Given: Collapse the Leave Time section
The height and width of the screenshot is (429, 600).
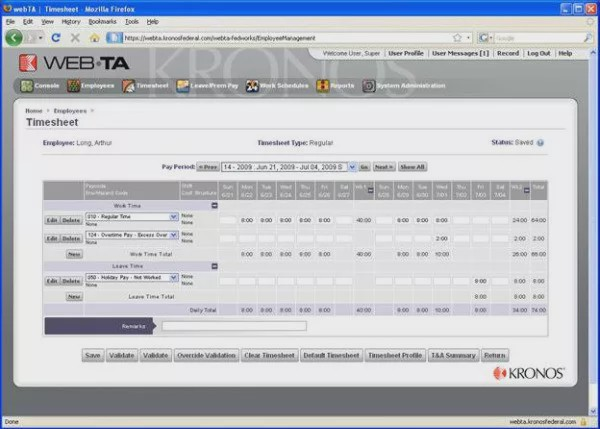Looking at the screenshot, I should pos(215,266).
